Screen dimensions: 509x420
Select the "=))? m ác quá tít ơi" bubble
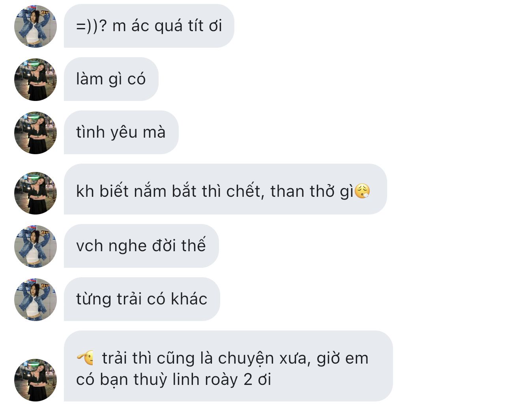(149, 26)
